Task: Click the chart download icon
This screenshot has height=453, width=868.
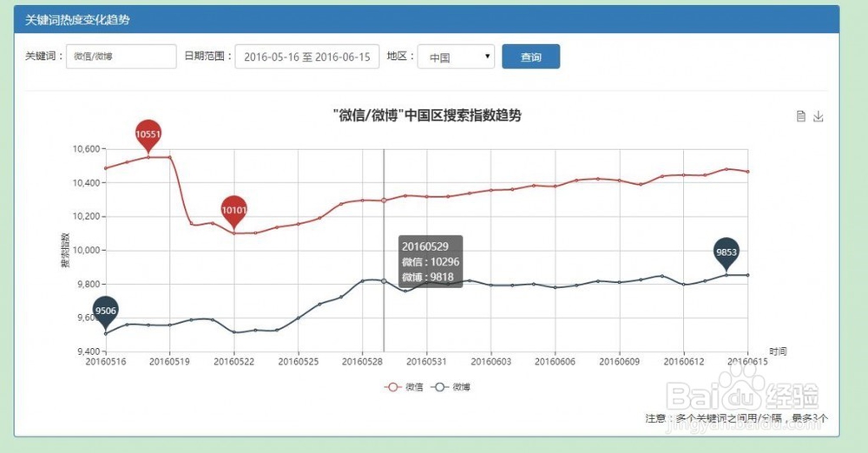Action: click(x=819, y=116)
